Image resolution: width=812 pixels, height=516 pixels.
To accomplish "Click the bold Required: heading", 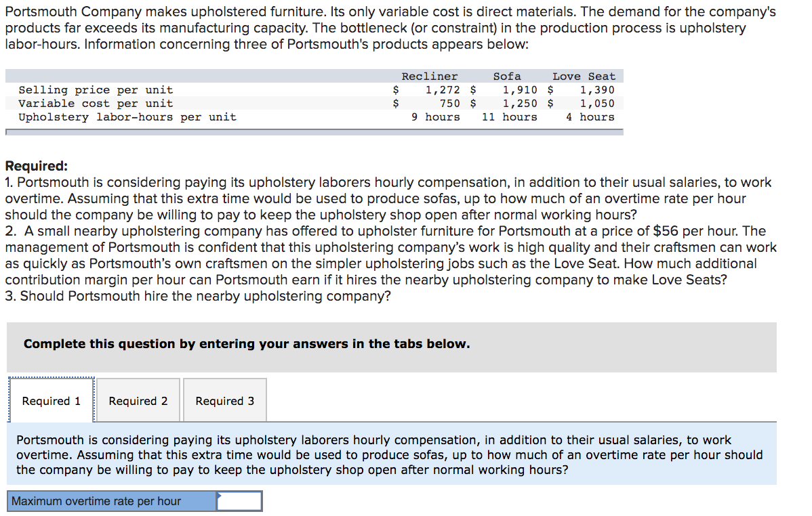I will [x=36, y=166].
